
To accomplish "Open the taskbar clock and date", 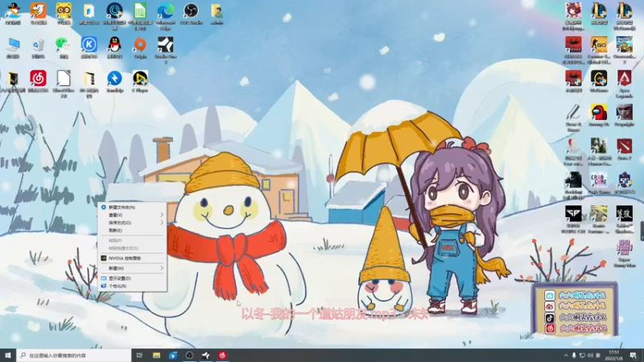I will click(613, 356).
